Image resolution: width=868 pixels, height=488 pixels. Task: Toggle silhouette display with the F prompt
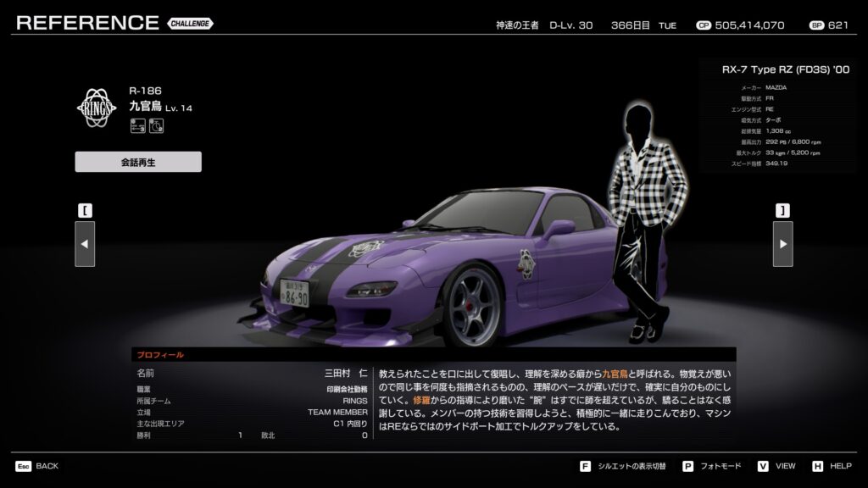pyautogui.click(x=586, y=466)
